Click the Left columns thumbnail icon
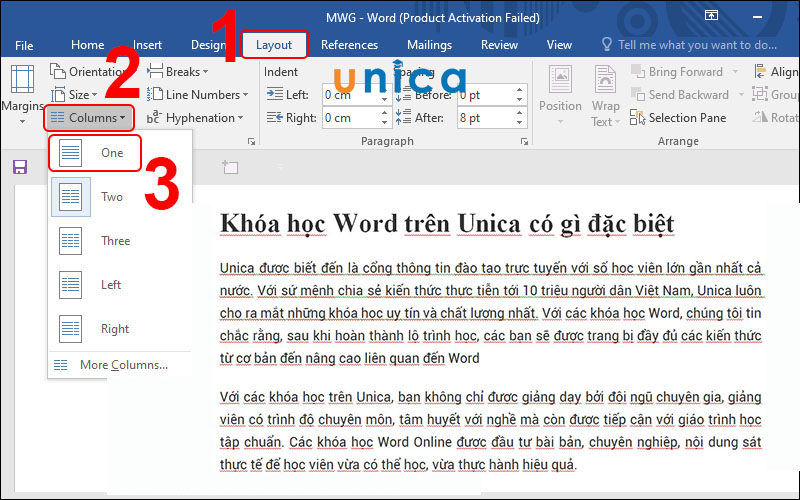The height and width of the screenshot is (500, 800). point(70,285)
